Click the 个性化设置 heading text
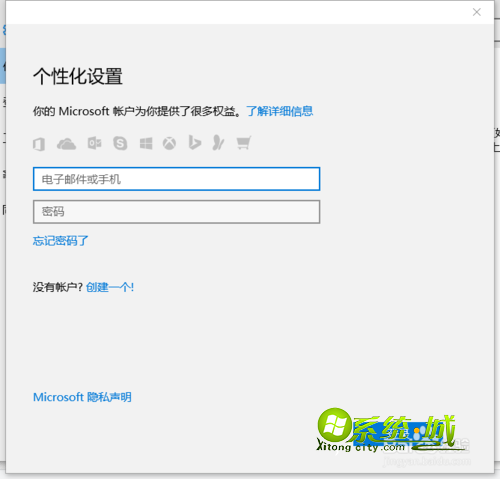The width and height of the screenshot is (500, 479). (x=78, y=76)
